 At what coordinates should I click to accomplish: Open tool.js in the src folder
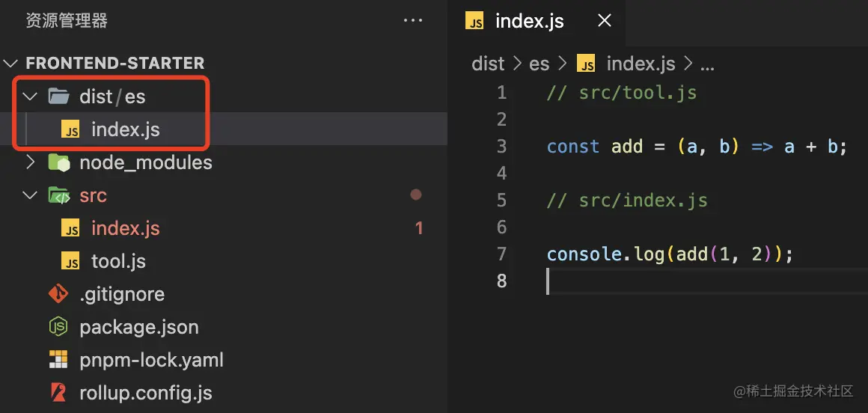pos(118,261)
